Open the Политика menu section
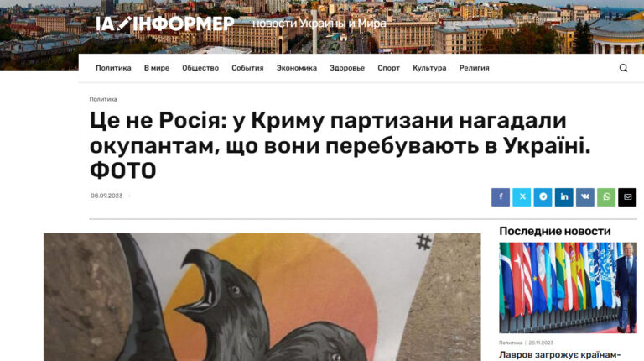644x361 pixels. coord(113,68)
